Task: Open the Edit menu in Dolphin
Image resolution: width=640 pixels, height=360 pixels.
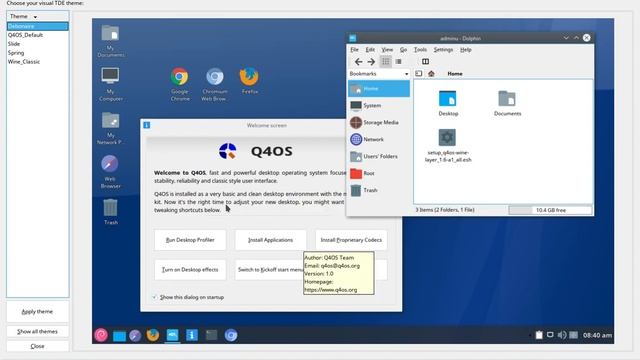Action: 370,50
